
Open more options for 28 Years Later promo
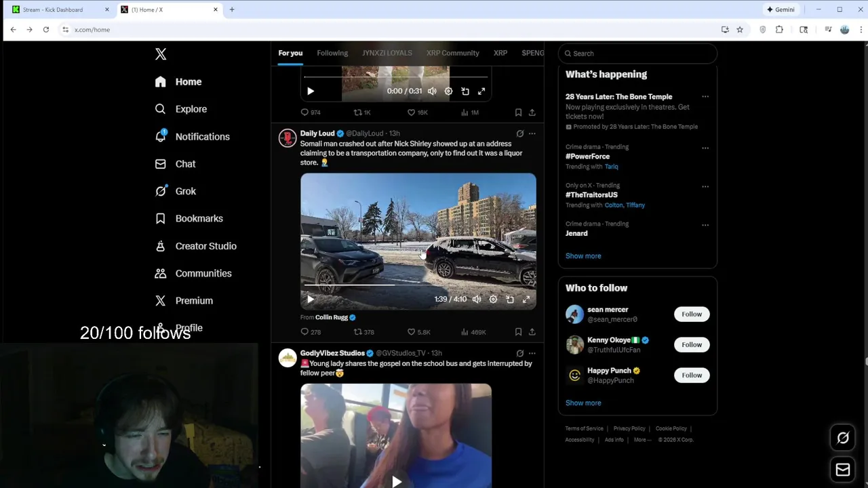705,97
